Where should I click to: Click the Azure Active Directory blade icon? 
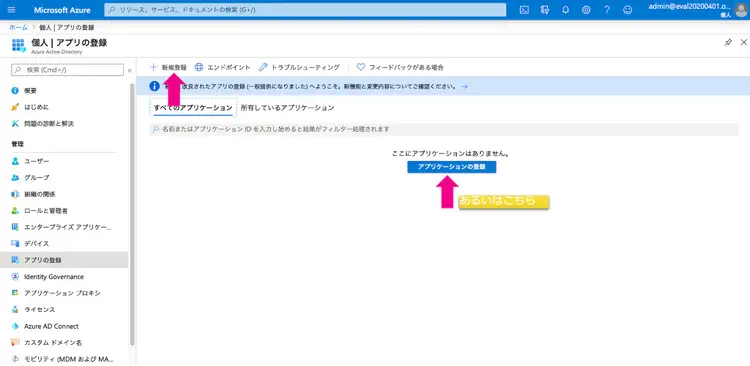click(18, 45)
